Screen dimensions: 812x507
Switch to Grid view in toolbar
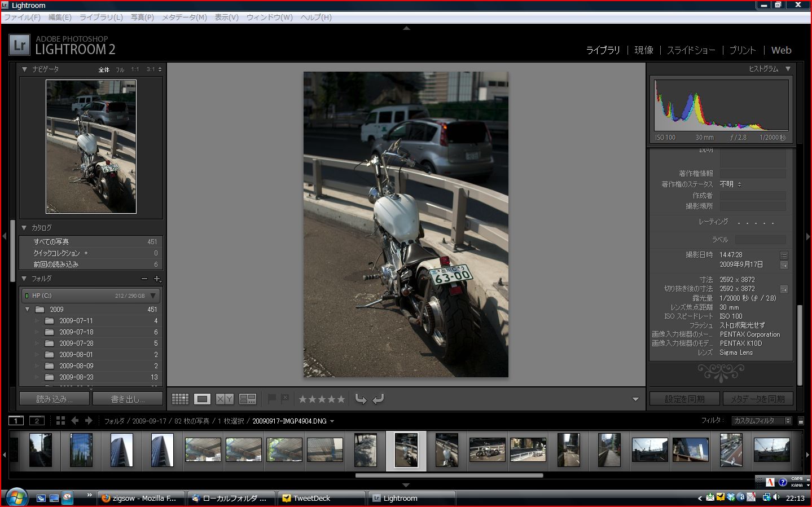pos(180,399)
